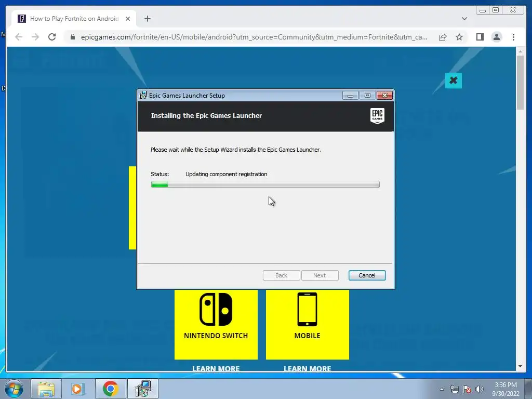Click the Fortnite favicon on the tab
Screen dimensions: 532x399
click(22, 19)
